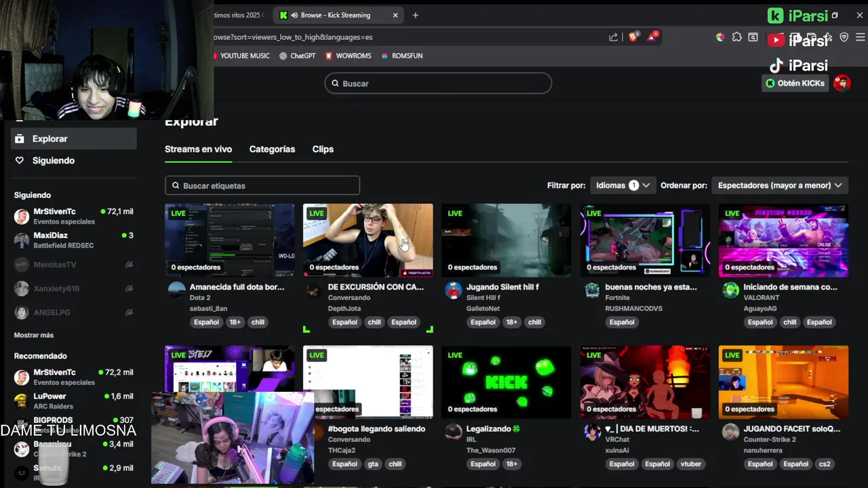This screenshot has height=488, width=868.
Task: Click 18+ tag on sebasti_8an stream
Action: tap(235, 322)
